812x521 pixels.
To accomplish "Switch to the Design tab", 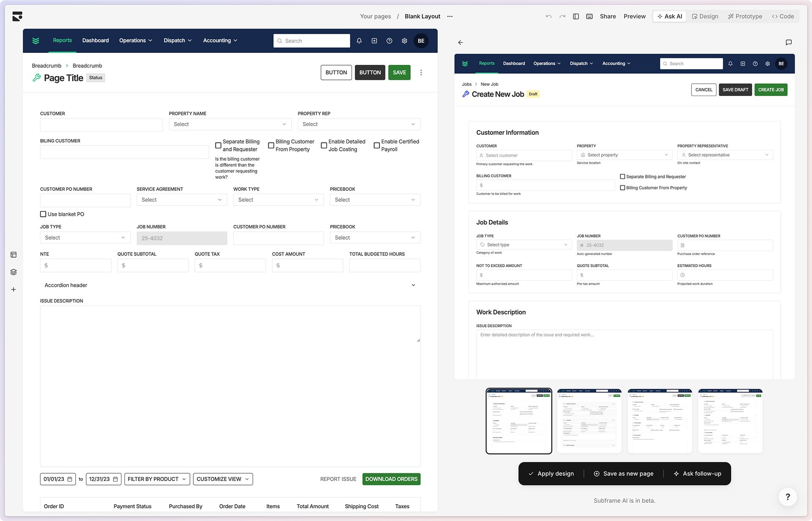I will click(705, 16).
